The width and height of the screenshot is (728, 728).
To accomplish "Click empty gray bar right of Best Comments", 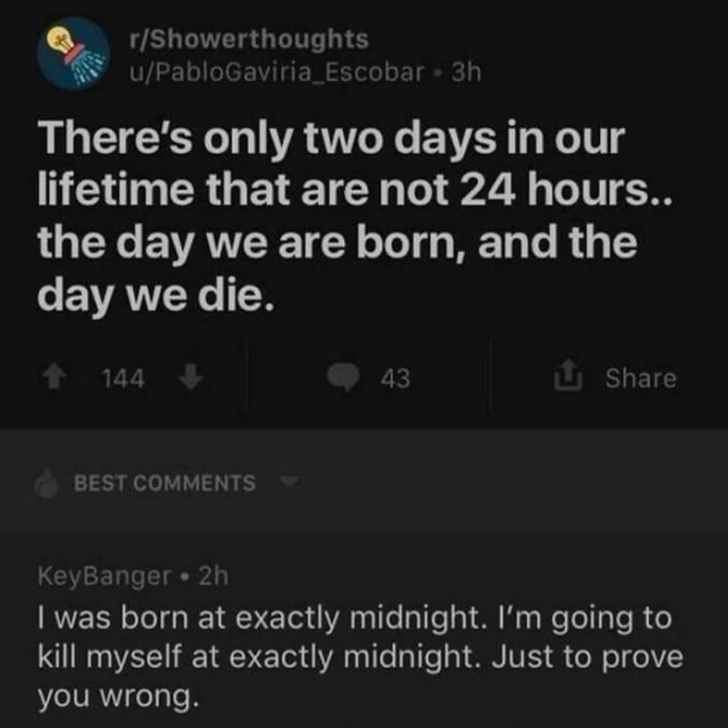I will coord(512,483).
